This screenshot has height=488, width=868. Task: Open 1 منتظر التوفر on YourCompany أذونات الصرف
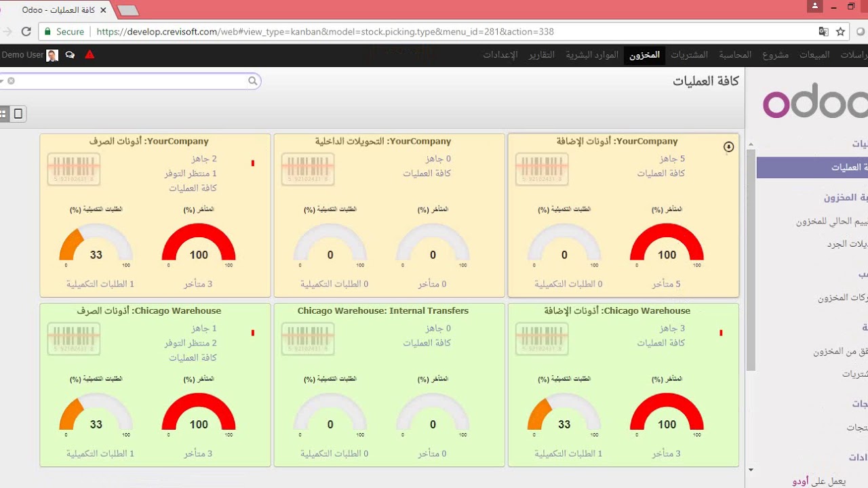point(191,174)
